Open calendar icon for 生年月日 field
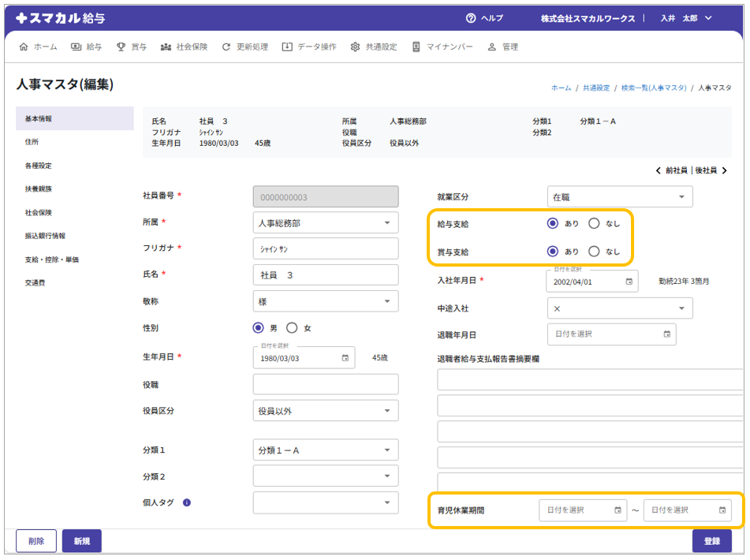The image size is (750, 560). pyautogui.click(x=345, y=358)
